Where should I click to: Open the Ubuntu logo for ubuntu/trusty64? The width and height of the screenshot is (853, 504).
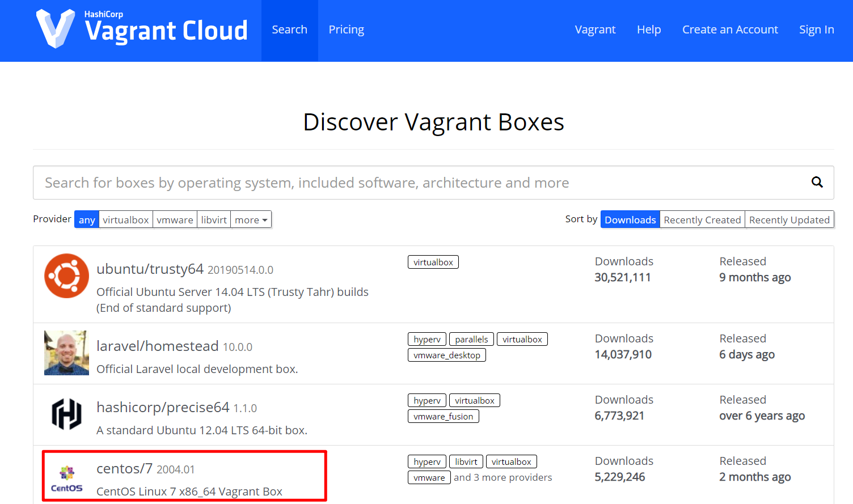click(x=67, y=276)
